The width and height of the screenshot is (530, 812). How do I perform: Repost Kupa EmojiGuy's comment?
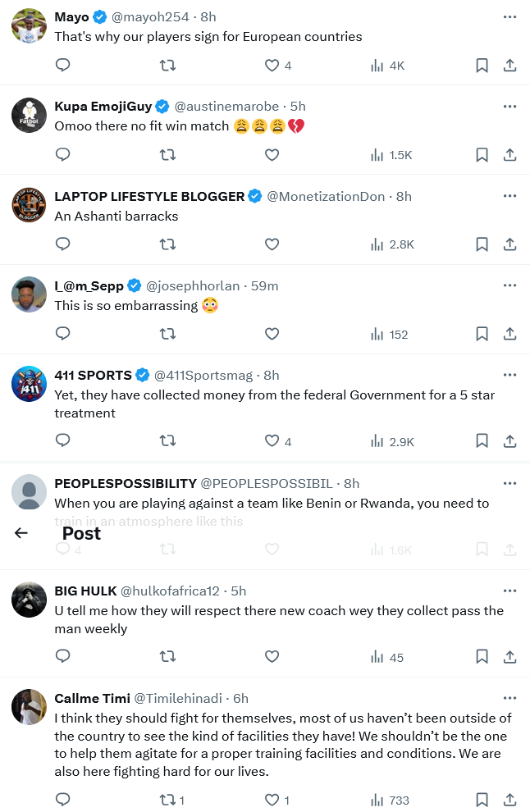click(167, 155)
